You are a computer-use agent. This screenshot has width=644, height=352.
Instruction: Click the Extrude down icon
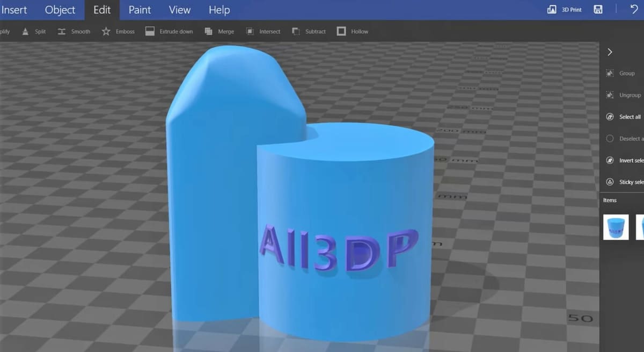(150, 31)
